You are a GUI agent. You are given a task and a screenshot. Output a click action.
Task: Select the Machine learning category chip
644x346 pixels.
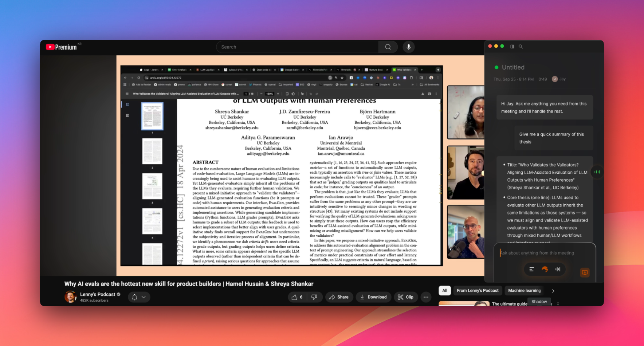tap(525, 291)
